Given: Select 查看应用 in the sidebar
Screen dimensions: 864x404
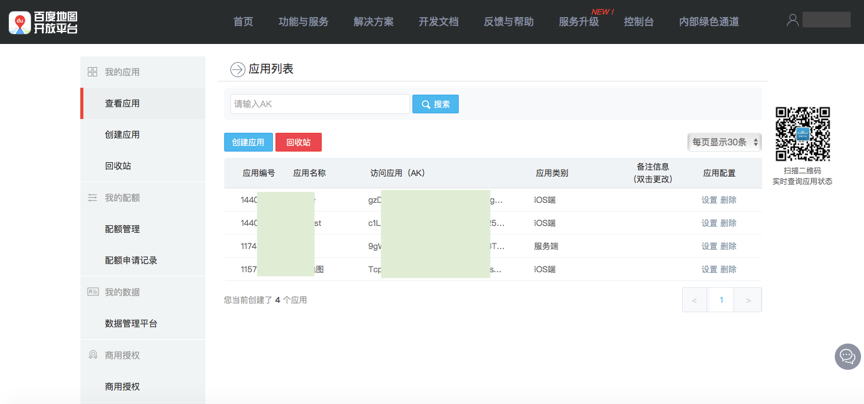Looking at the screenshot, I should [x=143, y=103].
